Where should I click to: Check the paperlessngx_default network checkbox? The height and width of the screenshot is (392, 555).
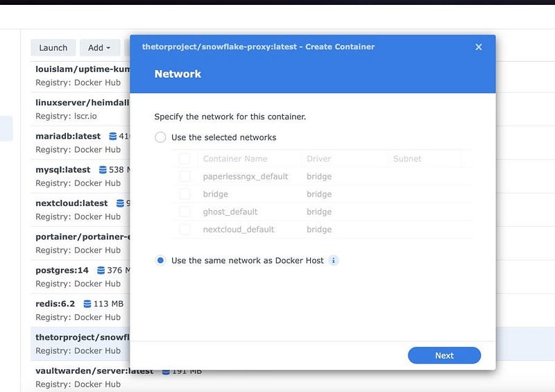(185, 176)
